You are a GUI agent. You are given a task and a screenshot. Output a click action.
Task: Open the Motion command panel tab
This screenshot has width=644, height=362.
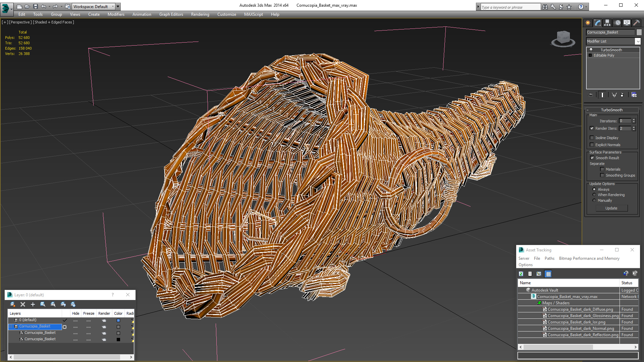click(x=618, y=23)
